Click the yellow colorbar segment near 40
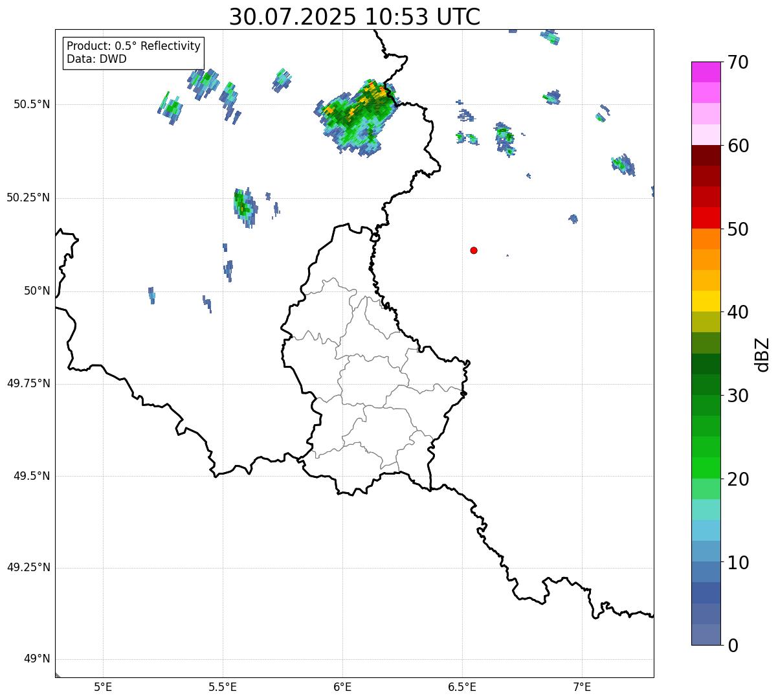Image resolution: width=778 pixels, height=700 pixels. [x=706, y=301]
